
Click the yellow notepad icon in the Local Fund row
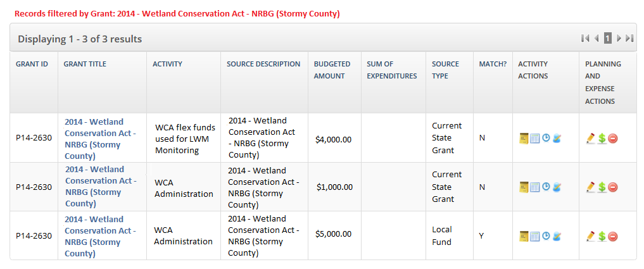pos(524,235)
